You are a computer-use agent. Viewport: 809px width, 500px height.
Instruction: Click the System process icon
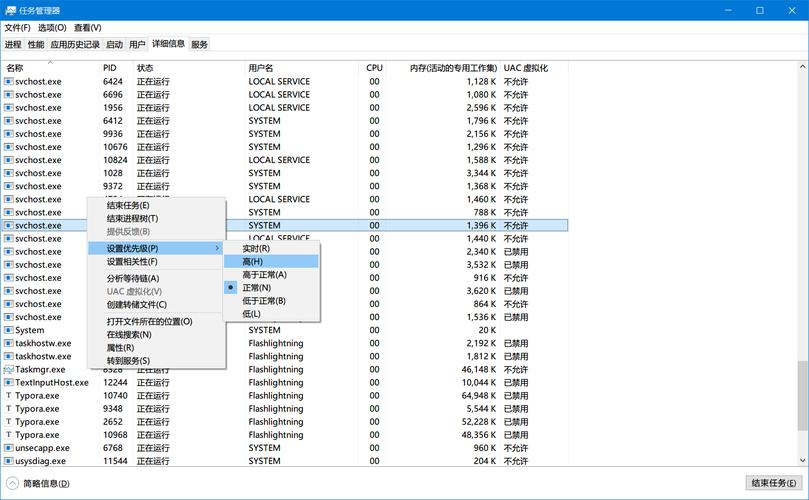point(9,330)
